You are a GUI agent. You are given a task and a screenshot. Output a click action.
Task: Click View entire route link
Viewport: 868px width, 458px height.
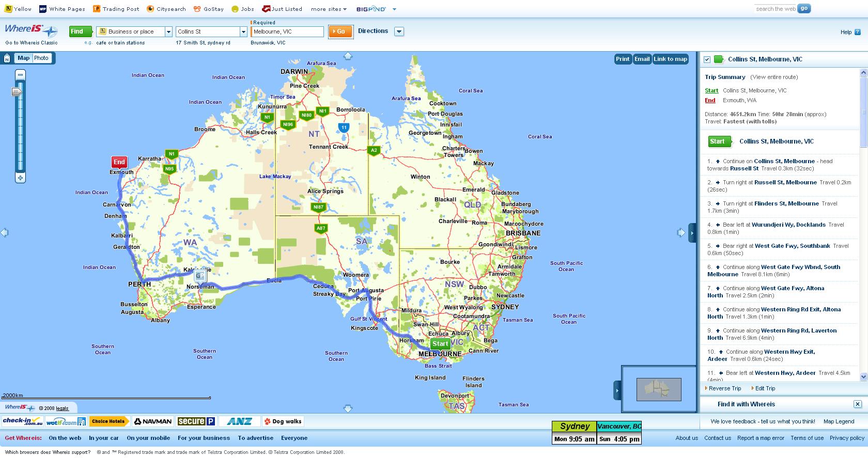774,77
